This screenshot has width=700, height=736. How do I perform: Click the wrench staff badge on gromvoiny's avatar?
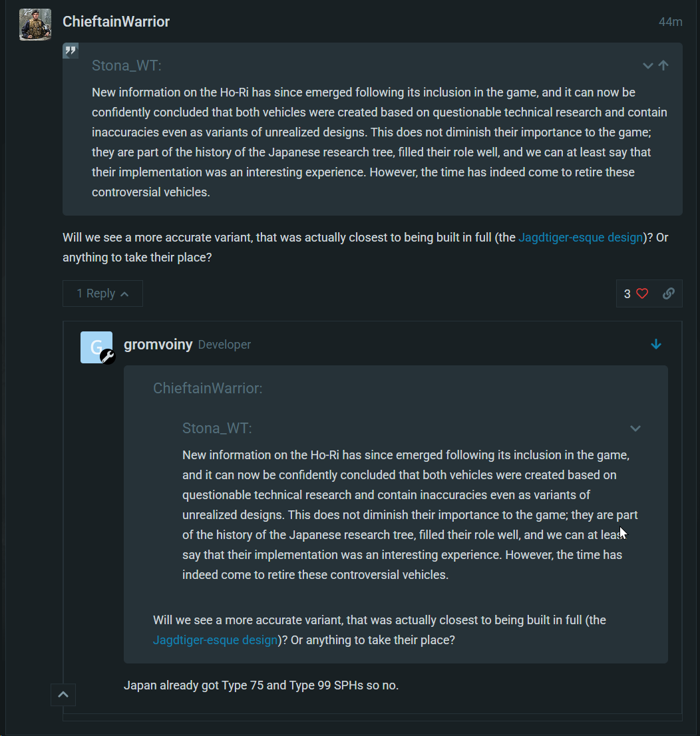108,357
